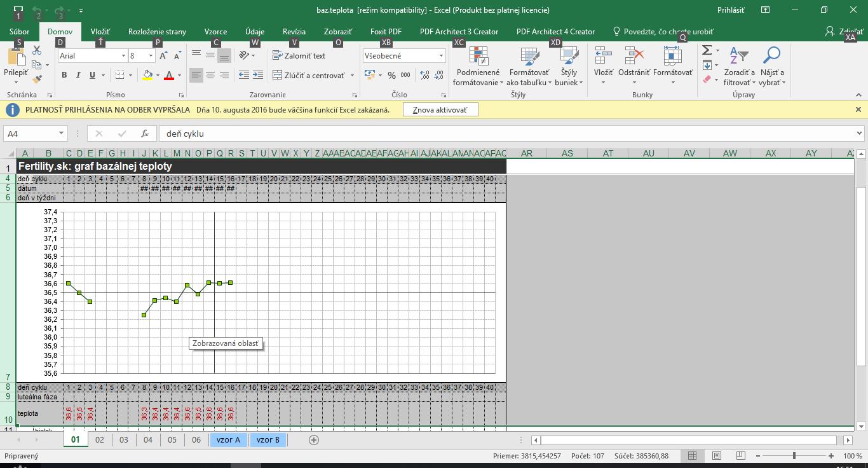
Task: Click the increase indent icon
Action: 258,75
